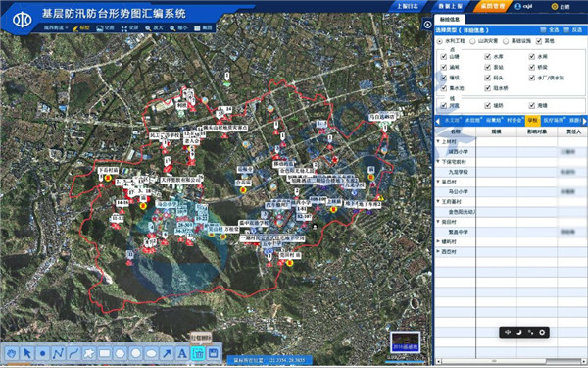Select the arrow pointer tool

[x=27, y=353]
